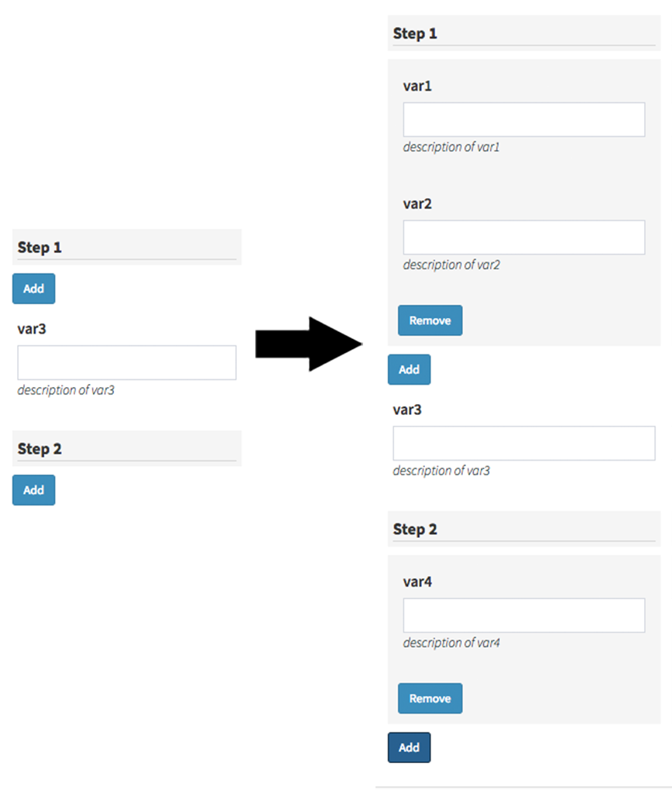Click the var1 field label
Image resolution: width=672 pixels, height=798 pixels.
[417, 86]
